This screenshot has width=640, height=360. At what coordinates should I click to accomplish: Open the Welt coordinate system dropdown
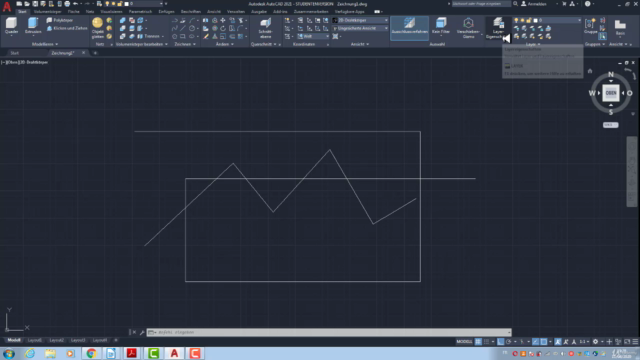click(313, 36)
